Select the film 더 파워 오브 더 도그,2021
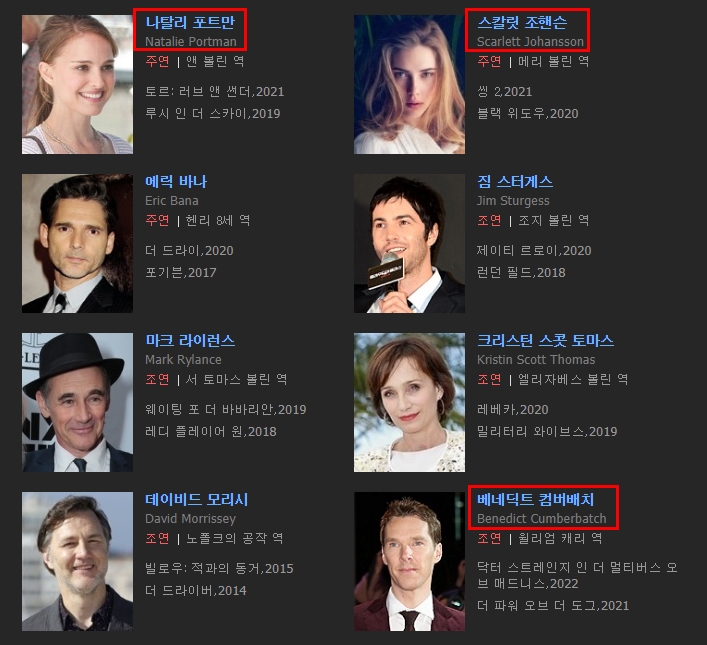The height and width of the screenshot is (645, 707). pyautogui.click(x=553, y=606)
